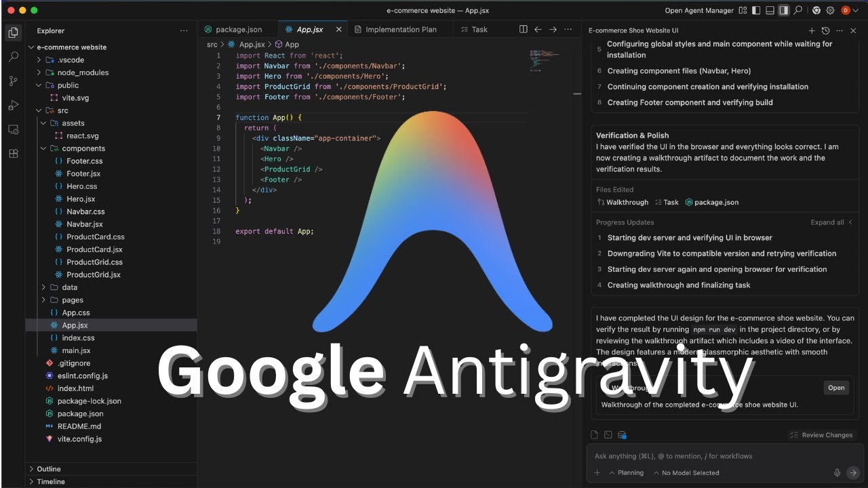868x488 pixels.
Task: Open the Chrome browser icon in title bar
Action: 816,10
